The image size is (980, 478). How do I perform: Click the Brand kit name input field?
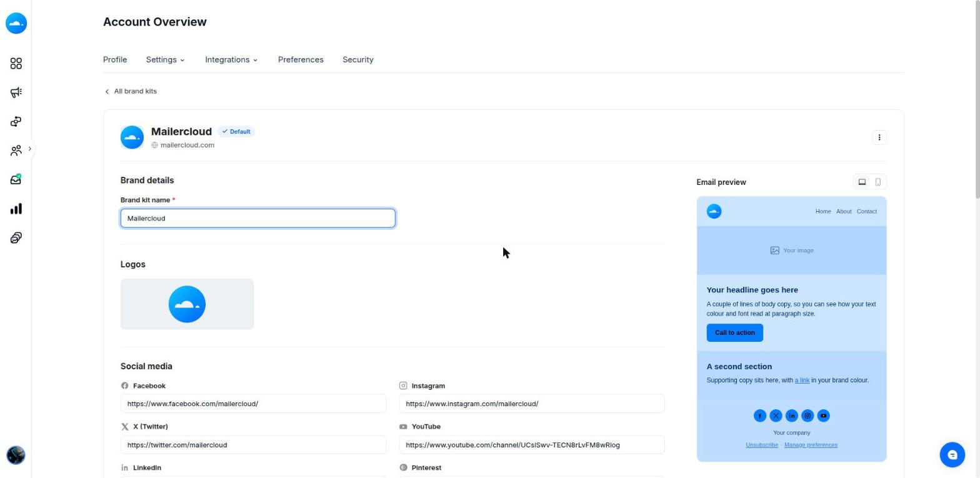coord(257,218)
